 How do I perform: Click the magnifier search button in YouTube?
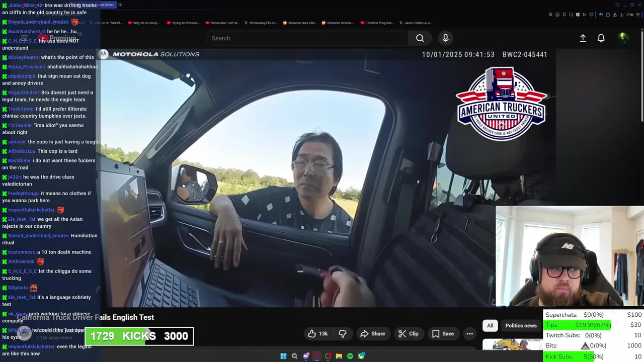(x=420, y=38)
